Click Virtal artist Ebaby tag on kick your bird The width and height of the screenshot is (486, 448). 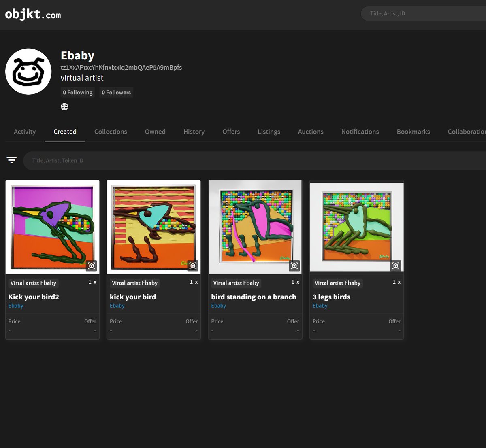(135, 283)
